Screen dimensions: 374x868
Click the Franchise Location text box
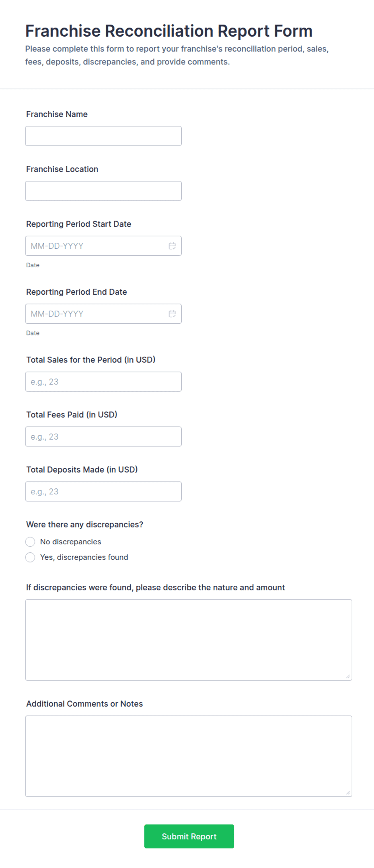(103, 190)
